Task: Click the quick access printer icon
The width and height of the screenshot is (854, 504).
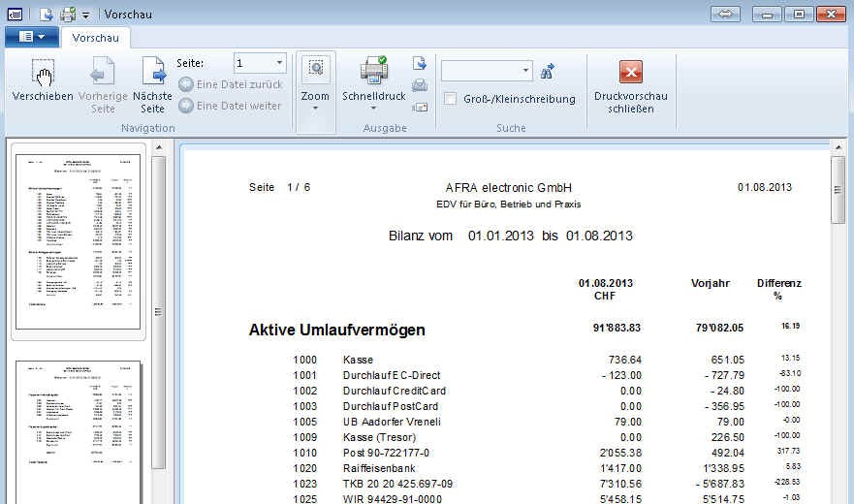Action: [x=68, y=15]
